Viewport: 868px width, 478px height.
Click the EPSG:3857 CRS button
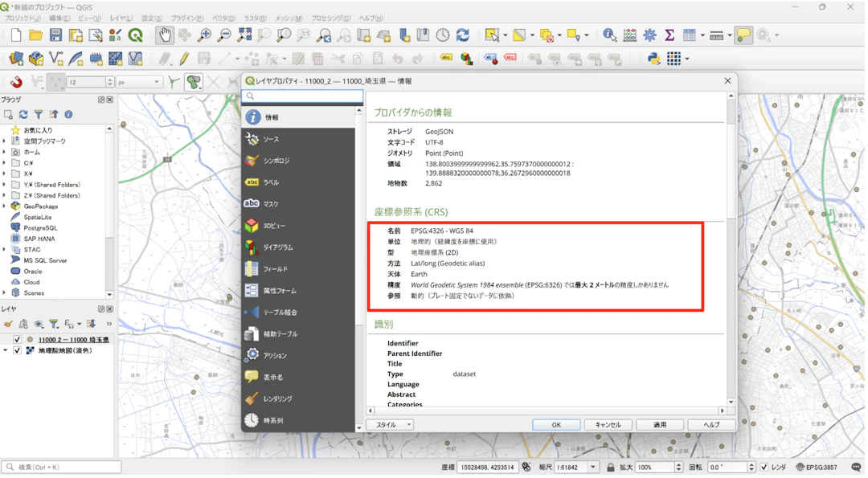pyautogui.click(x=817, y=468)
